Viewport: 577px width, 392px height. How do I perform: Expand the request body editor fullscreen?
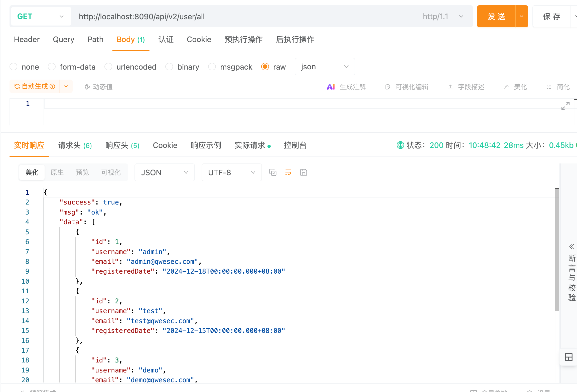(x=565, y=106)
